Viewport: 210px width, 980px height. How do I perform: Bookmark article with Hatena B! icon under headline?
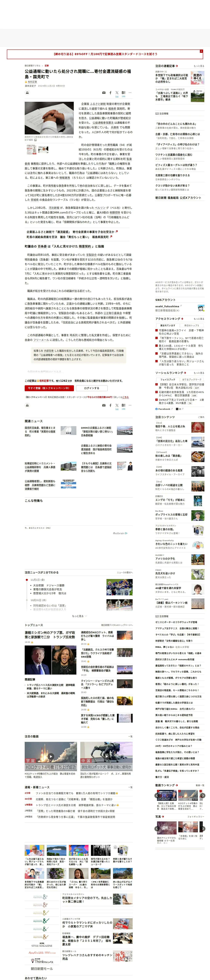click(123, 92)
